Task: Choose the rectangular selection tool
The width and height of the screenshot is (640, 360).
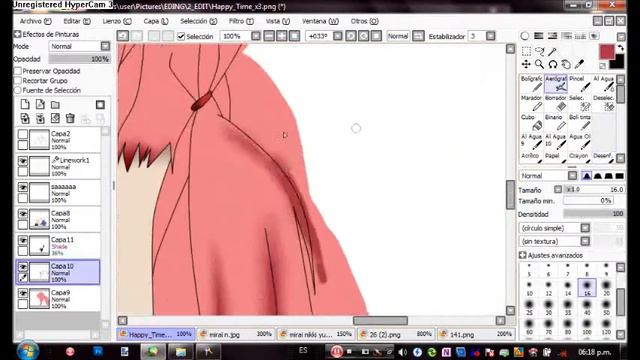Action: pyautogui.click(x=527, y=51)
